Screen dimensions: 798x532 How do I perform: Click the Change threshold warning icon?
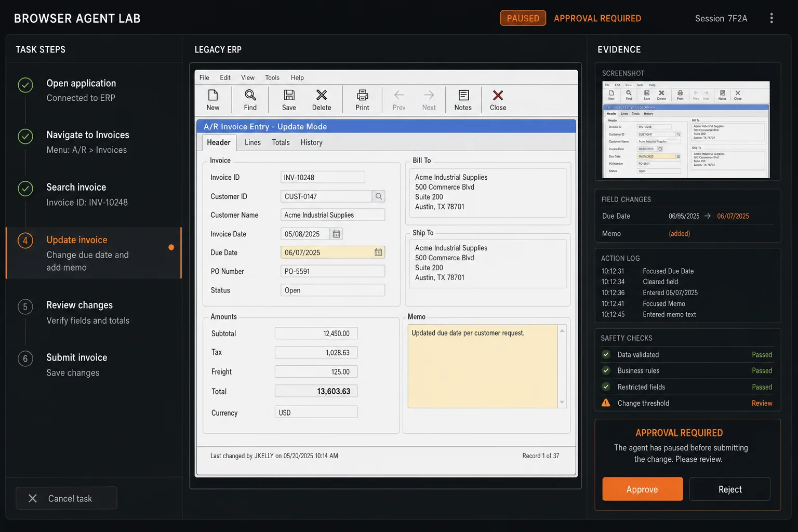pos(606,403)
